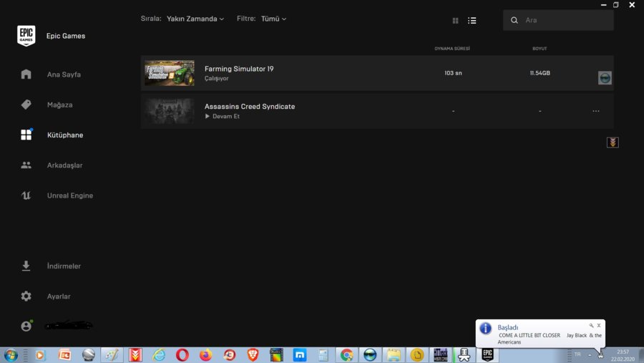
Task: Click the BOYUT column header
Action: point(540,49)
